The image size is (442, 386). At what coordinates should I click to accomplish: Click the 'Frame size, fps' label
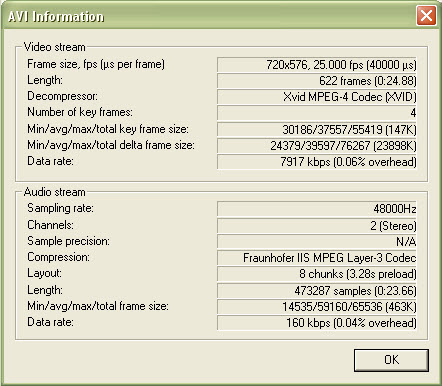pos(96,64)
